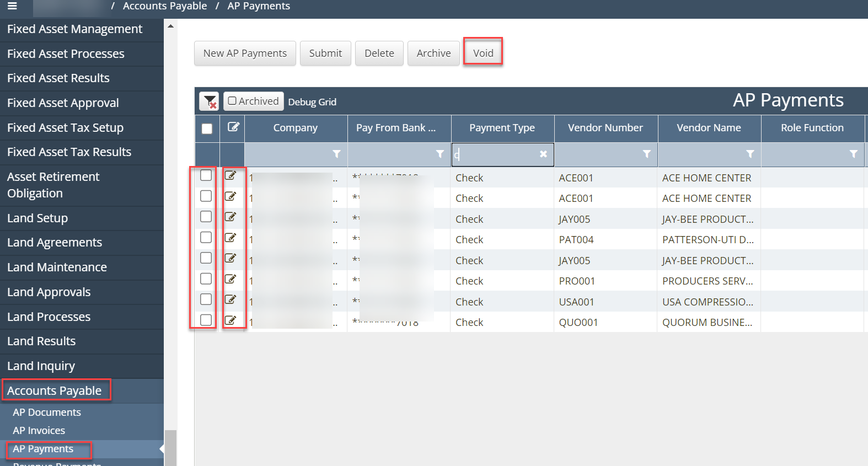Click the sidebar vertical scrollbar thumb
Viewport: 868px width, 466px height.
171,447
